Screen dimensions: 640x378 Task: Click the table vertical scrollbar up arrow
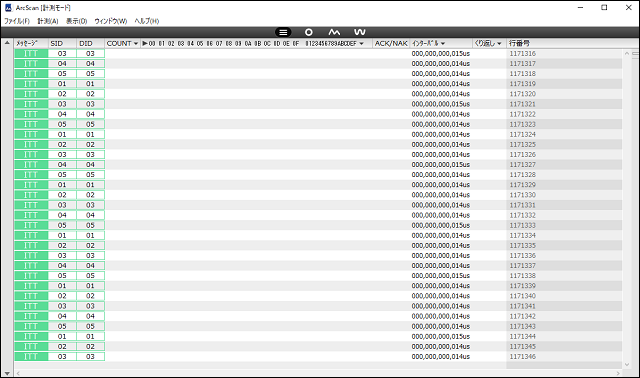click(x=627, y=53)
